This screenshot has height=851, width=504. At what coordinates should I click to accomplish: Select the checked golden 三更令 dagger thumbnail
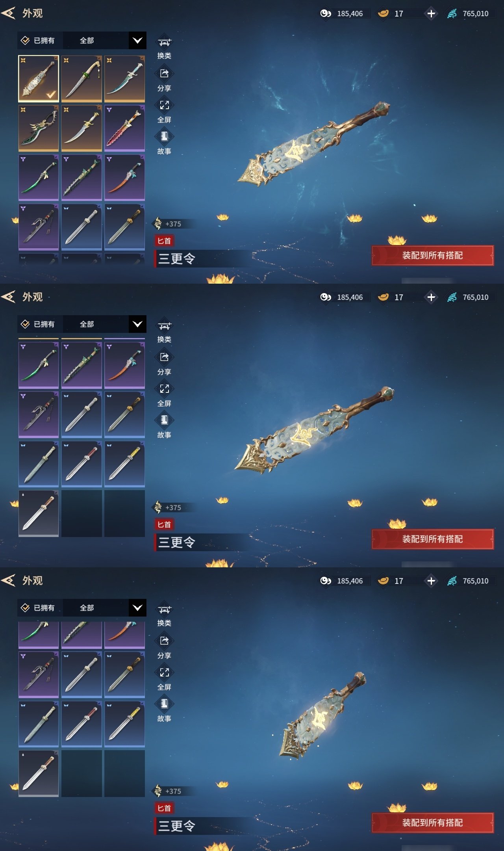click(39, 78)
